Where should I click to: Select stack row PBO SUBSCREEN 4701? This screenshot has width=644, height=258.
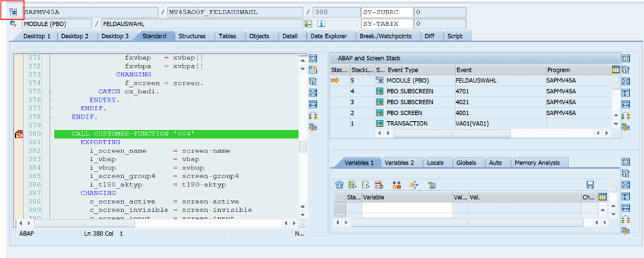pyautogui.click(x=471, y=91)
